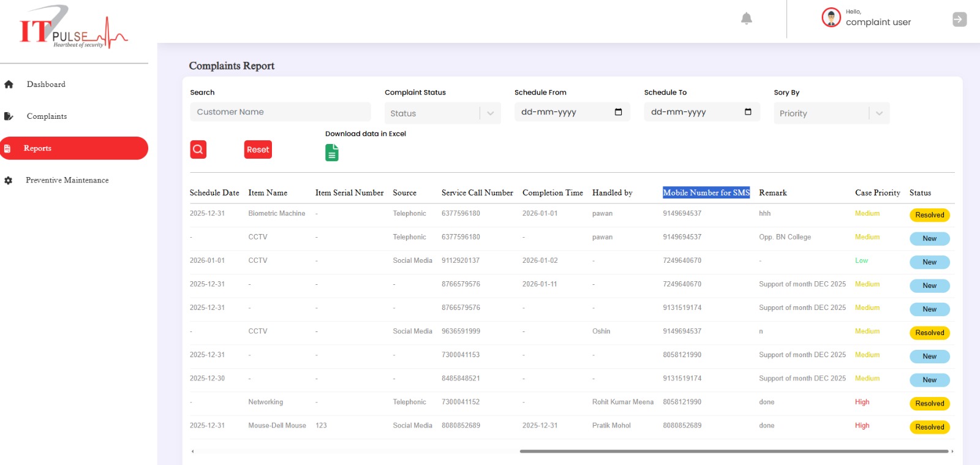Open the Dashboard menu item

coord(46,85)
